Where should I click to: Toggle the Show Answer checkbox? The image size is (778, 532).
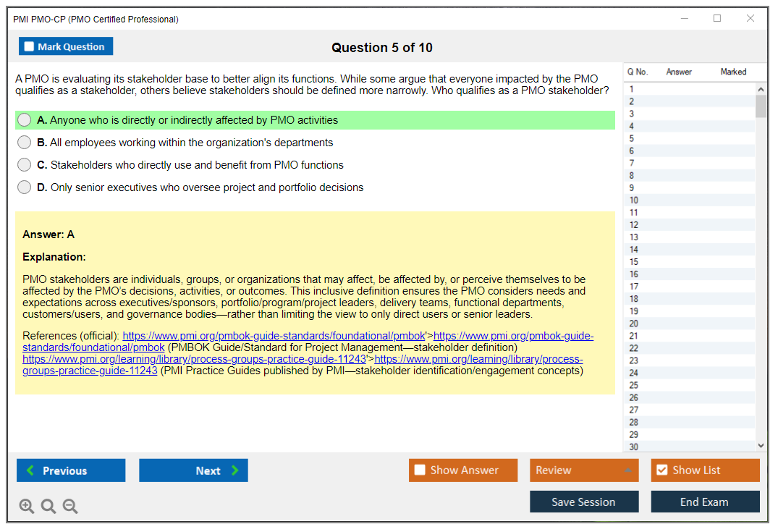pyautogui.click(x=418, y=470)
